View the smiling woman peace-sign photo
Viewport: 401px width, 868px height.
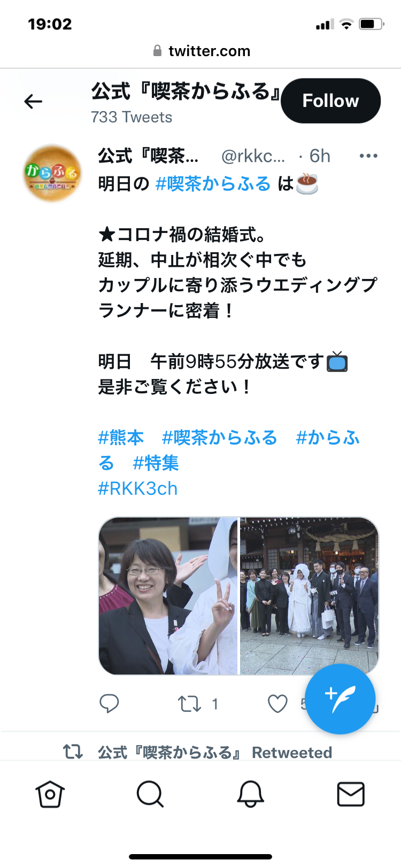(x=168, y=596)
